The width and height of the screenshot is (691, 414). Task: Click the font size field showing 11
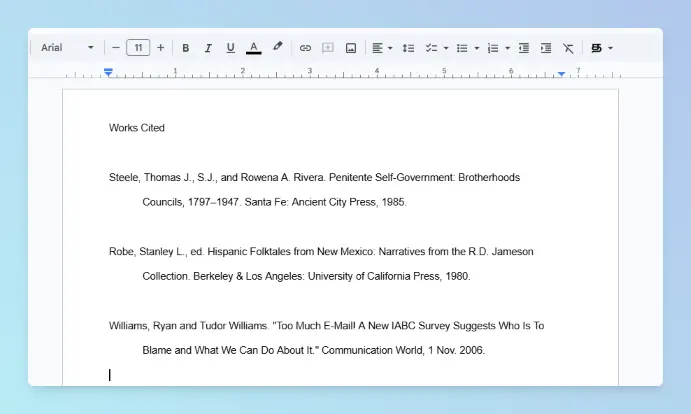tap(138, 48)
